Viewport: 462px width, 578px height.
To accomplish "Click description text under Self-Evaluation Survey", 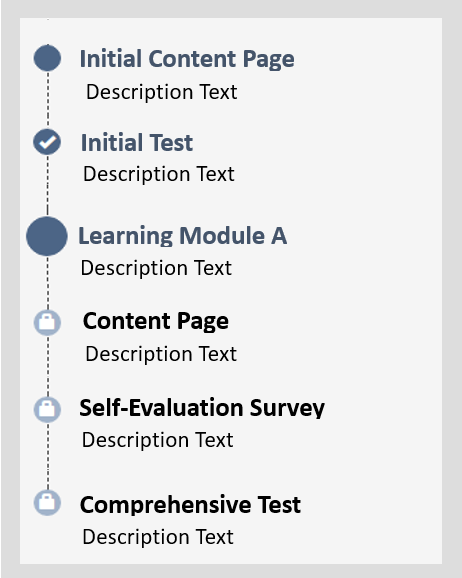I will click(157, 440).
